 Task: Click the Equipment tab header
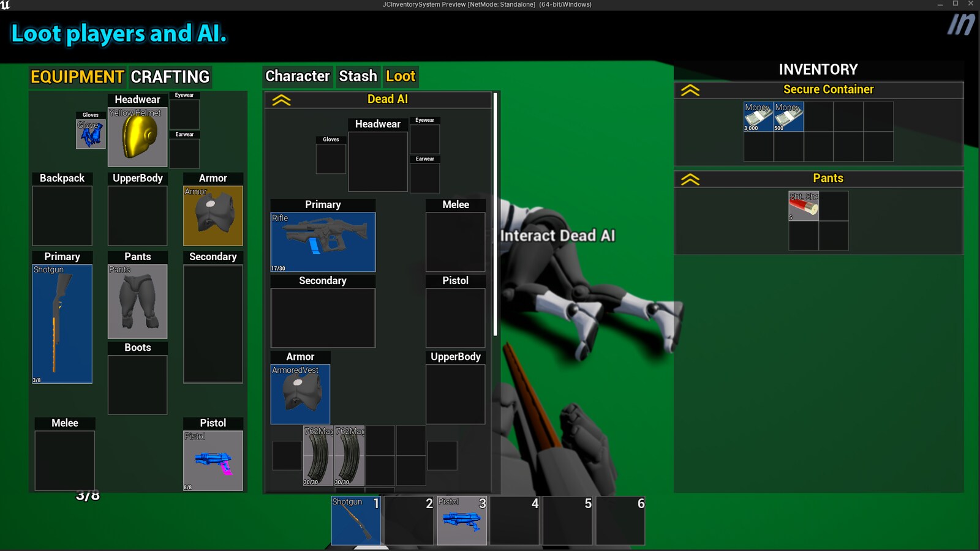click(x=77, y=77)
